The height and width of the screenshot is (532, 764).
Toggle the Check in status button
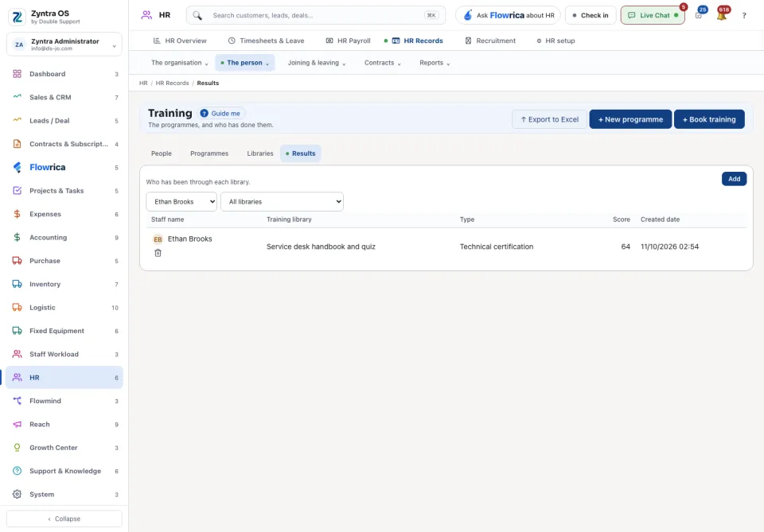point(590,15)
